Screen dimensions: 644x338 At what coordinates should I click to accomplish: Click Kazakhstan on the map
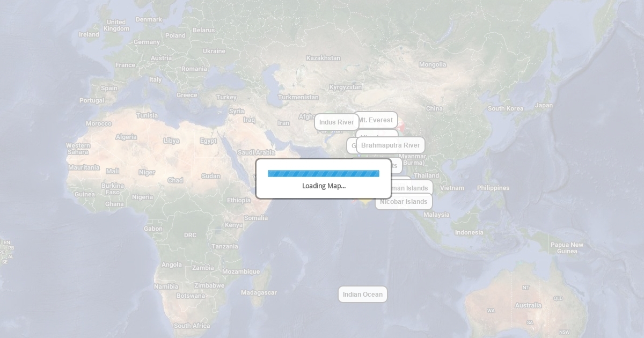(x=323, y=58)
